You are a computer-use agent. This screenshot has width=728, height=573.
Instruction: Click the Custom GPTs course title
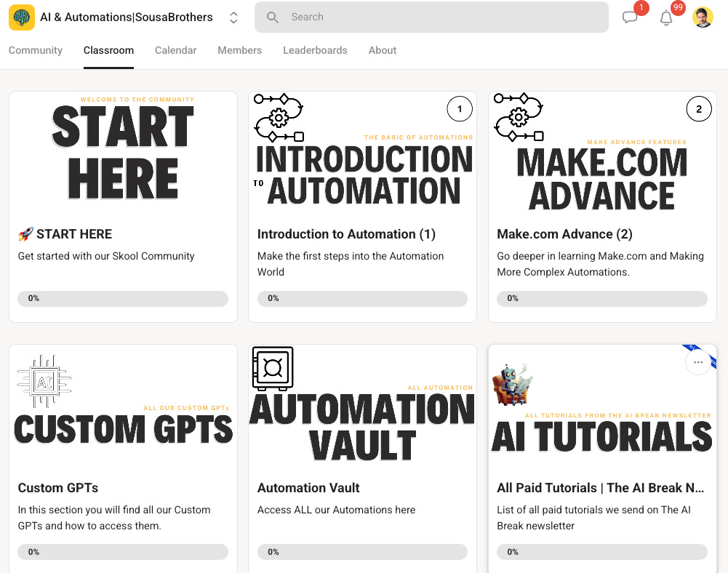click(58, 488)
